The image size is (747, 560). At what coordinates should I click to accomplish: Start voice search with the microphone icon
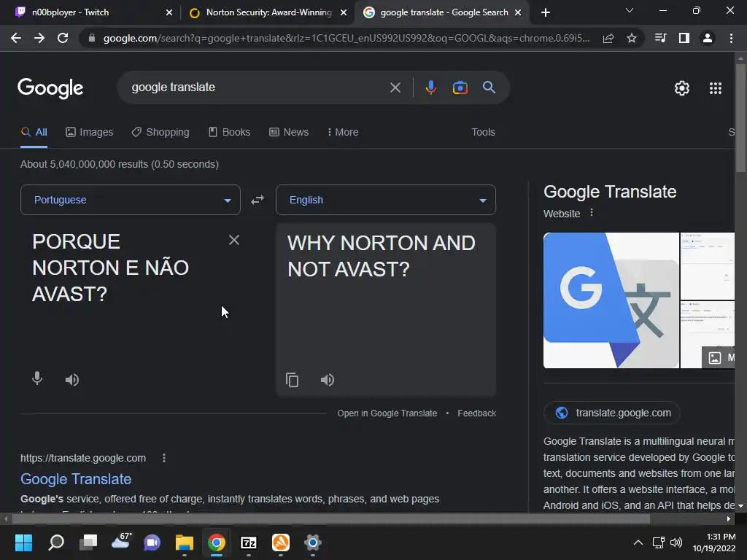pyautogui.click(x=430, y=87)
